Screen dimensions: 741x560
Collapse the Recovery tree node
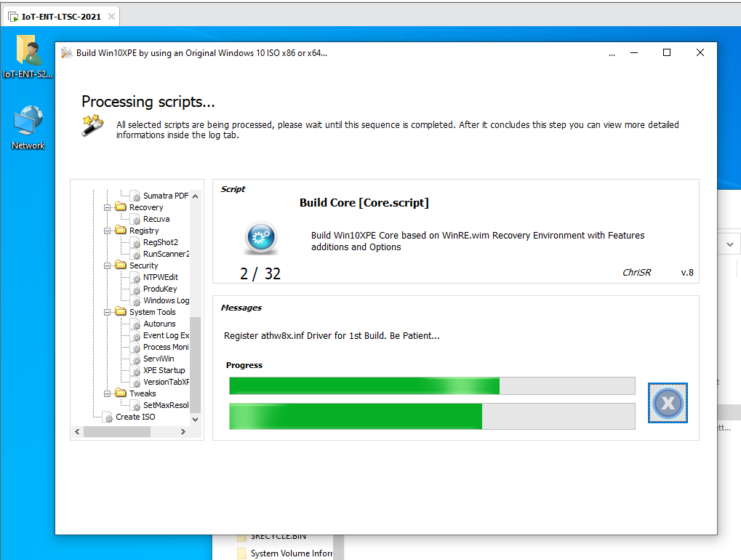point(108,207)
